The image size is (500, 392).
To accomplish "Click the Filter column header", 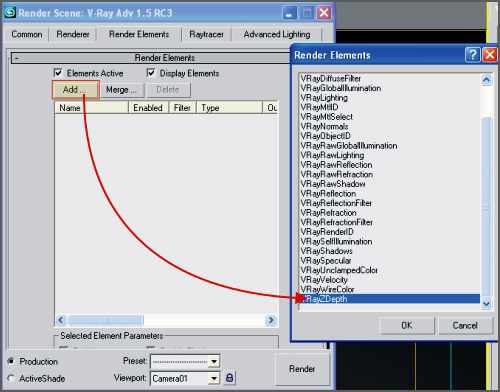I will (182, 108).
